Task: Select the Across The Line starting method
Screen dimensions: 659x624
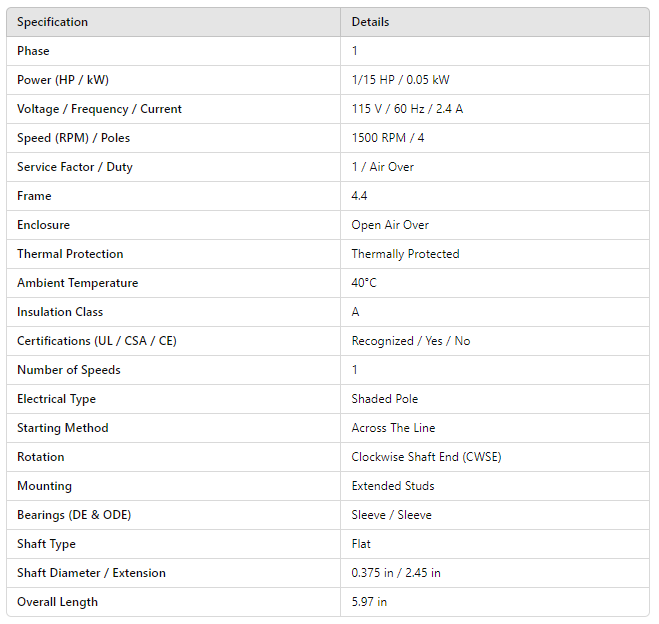Action: [393, 428]
